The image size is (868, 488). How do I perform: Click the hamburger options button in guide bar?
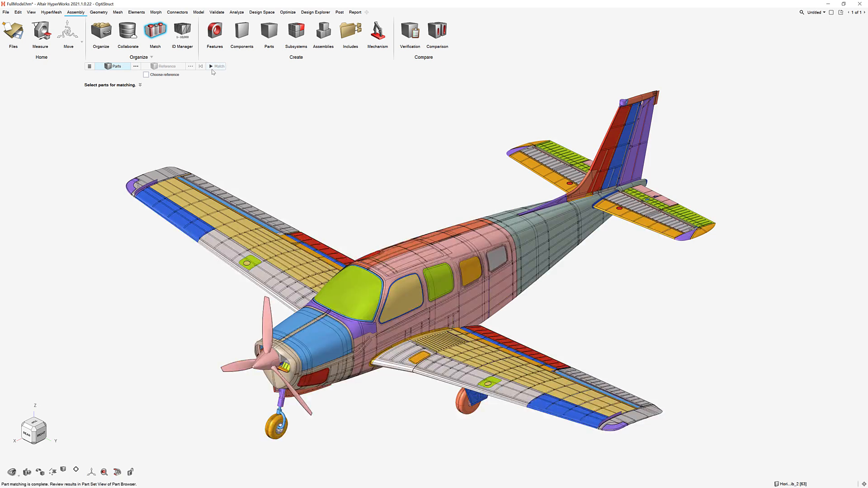click(90, 66)
